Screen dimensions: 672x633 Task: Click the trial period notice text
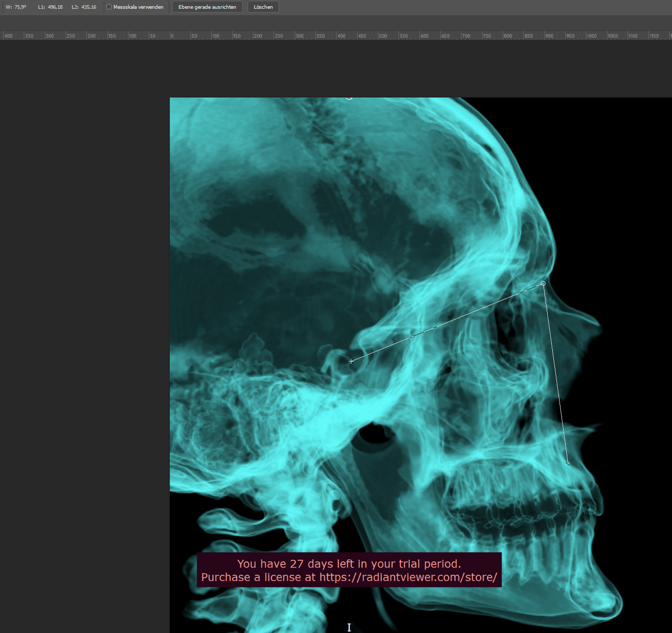point(349,564)
